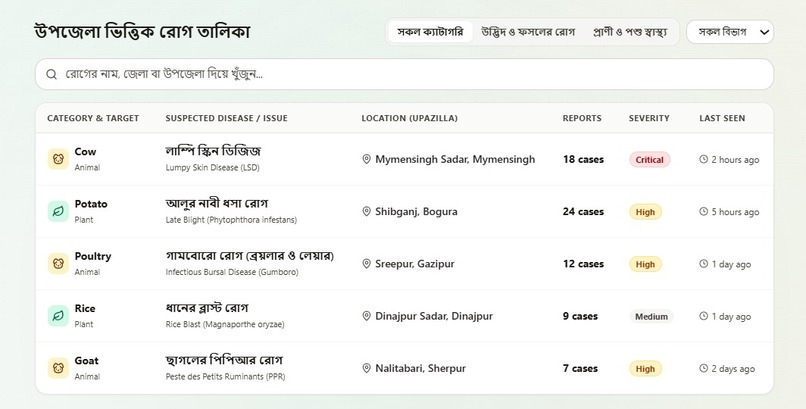Image resolution: width=806 pixels, height=409 pixels.
Task: Click the 7 cases report count
Action: [x=580, y=368]
